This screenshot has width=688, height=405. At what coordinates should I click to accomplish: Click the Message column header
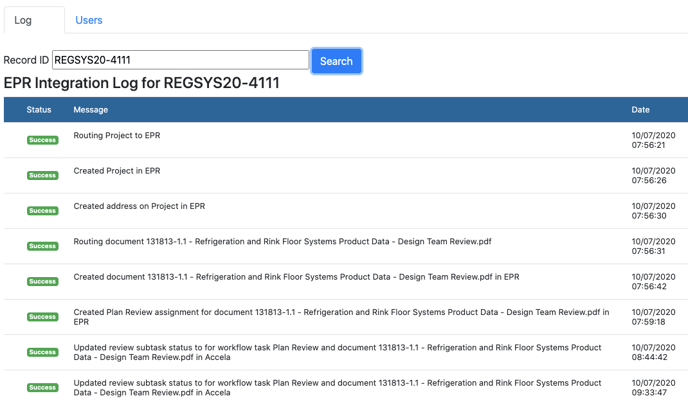point(91,110)
